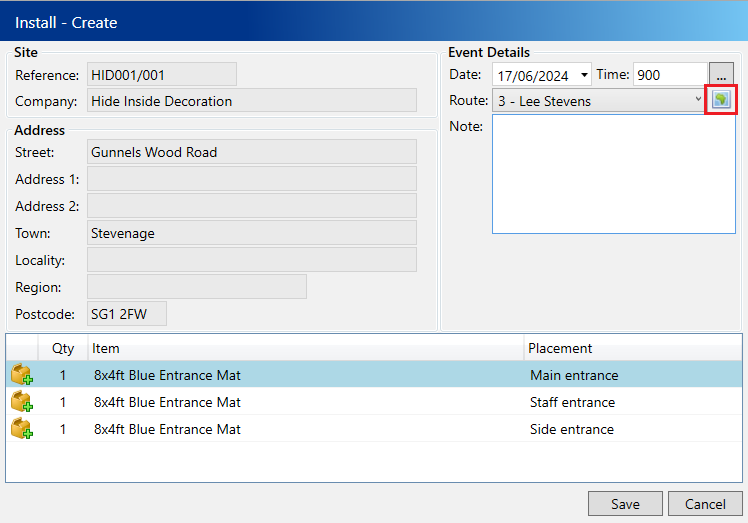Select the Side entrance mat row

click(x=300, y=430)
